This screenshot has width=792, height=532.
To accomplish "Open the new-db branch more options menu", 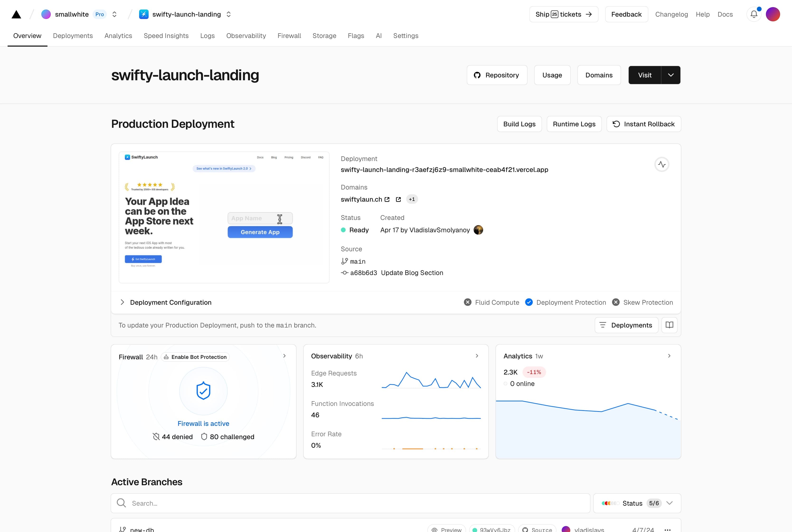I will coord(667,529).
